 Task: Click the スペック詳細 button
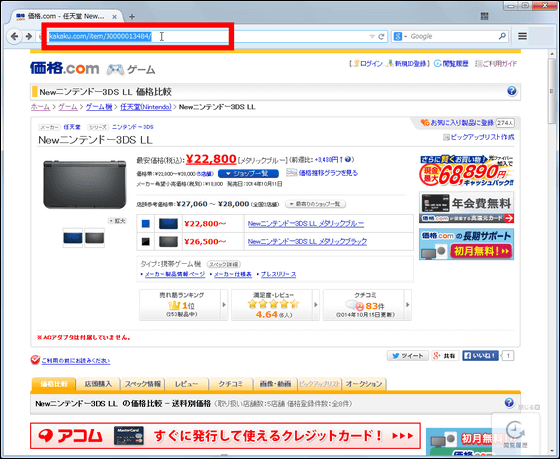(x=224, y=264)
